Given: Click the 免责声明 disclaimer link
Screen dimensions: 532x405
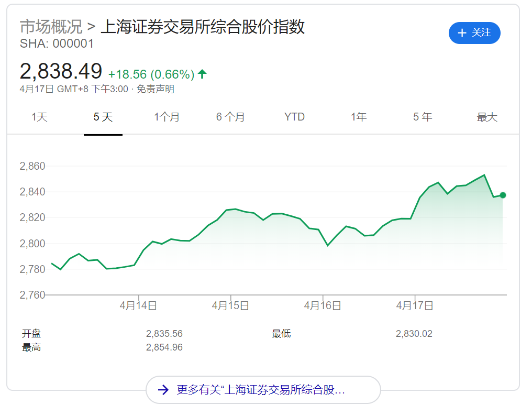Looking at the screenshot, I should 156,89.
